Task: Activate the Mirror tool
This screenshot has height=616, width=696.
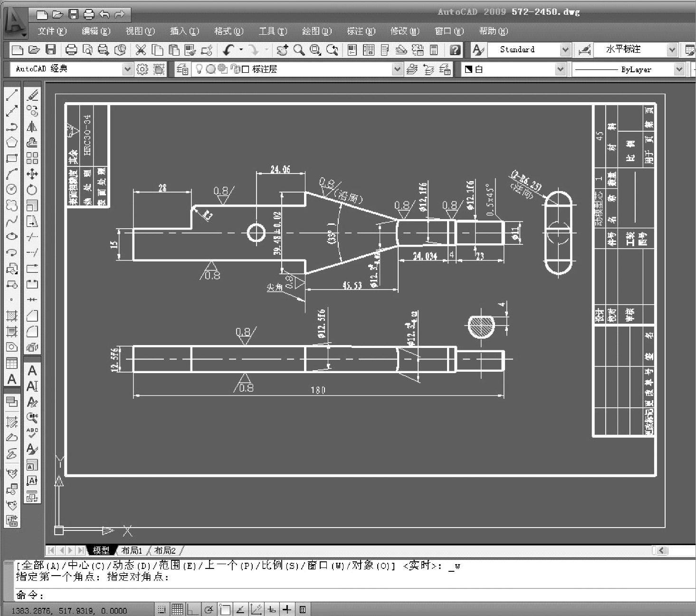Action: (x=32, y=127)
